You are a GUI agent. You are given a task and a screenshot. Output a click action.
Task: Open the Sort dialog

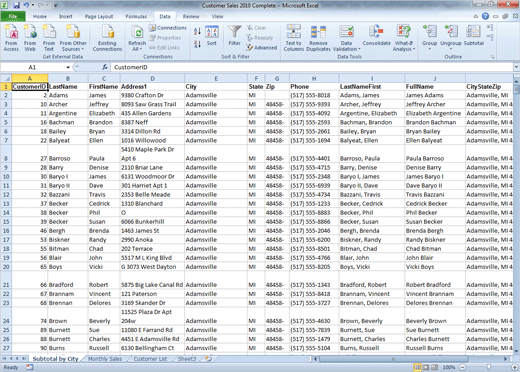pos(212,35)
